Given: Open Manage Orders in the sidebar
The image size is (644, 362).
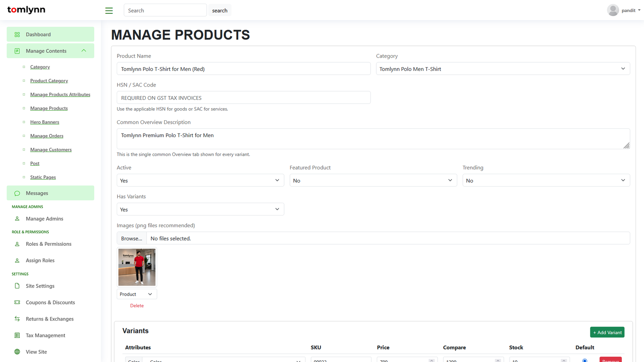Looking at the screenshot, I should pos(47,136).
